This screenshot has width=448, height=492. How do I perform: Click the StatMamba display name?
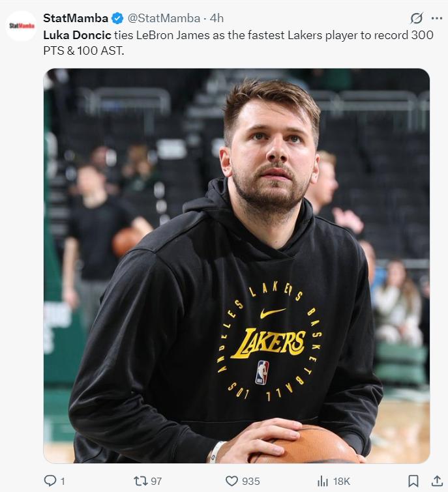76,18
